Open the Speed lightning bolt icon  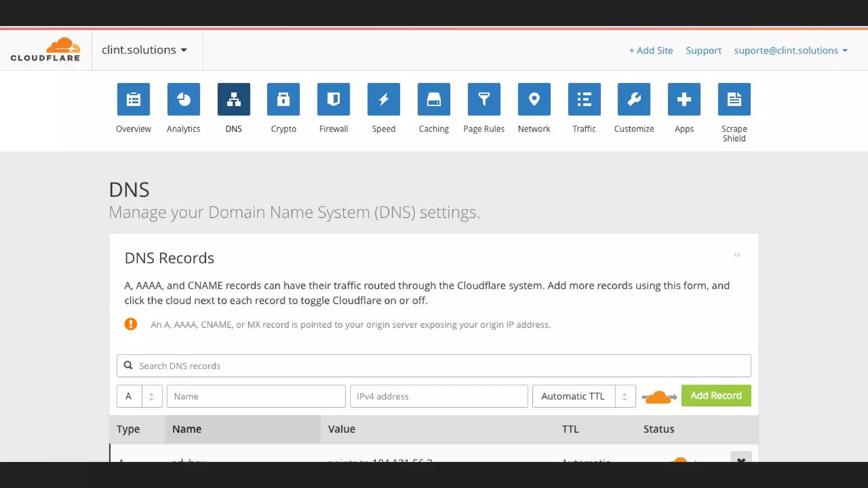[x=384, y=99]
